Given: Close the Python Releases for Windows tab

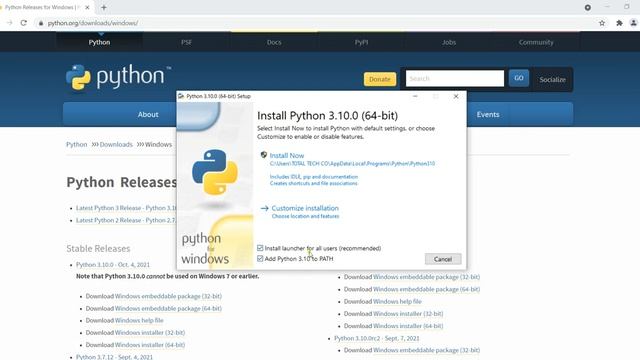Looking at the screenshot, I should tap(87, 7).
